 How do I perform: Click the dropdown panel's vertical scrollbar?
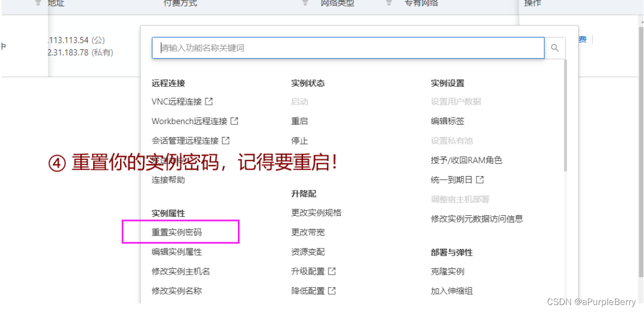[x=565, y=115]
